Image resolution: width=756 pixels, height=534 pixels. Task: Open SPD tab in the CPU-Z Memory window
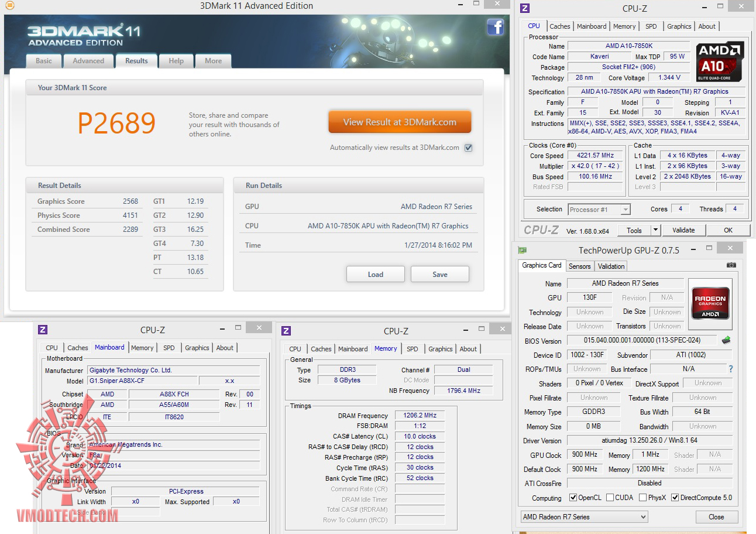(x=413, y=349)
